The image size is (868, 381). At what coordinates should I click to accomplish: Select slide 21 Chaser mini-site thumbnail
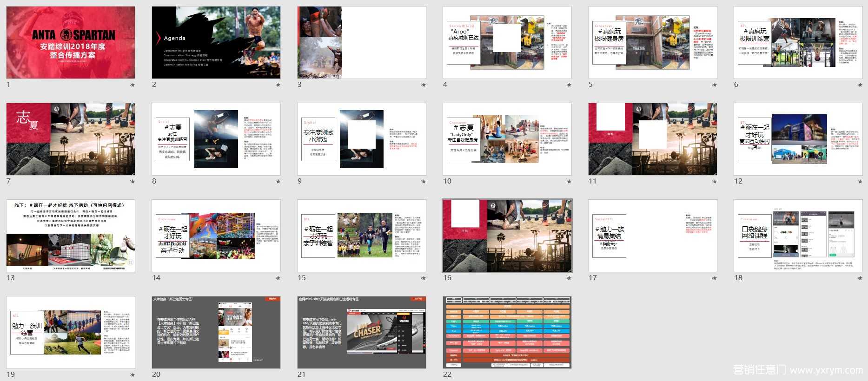[362, 332]
